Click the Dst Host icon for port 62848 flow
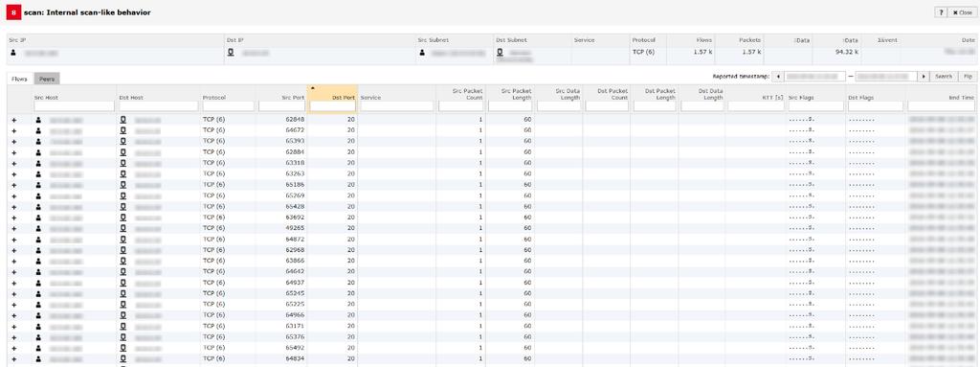This screenshot has width=980, height=367. (x=123, y=119)
